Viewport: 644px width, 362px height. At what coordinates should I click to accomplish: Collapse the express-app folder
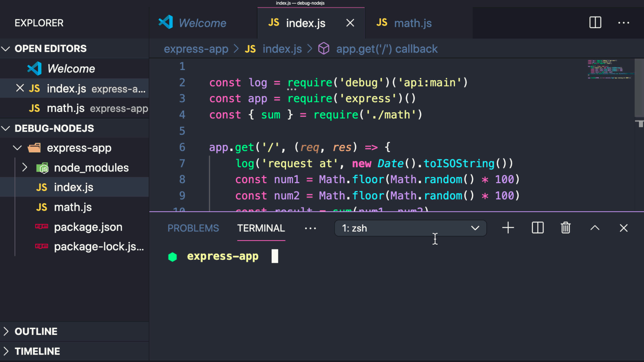[17, 148]
